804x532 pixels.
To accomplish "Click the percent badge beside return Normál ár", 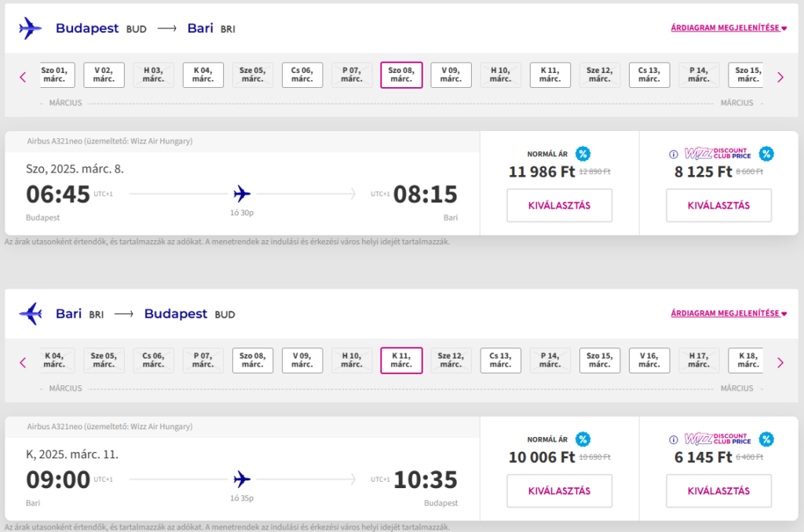I will coord(583,439).
